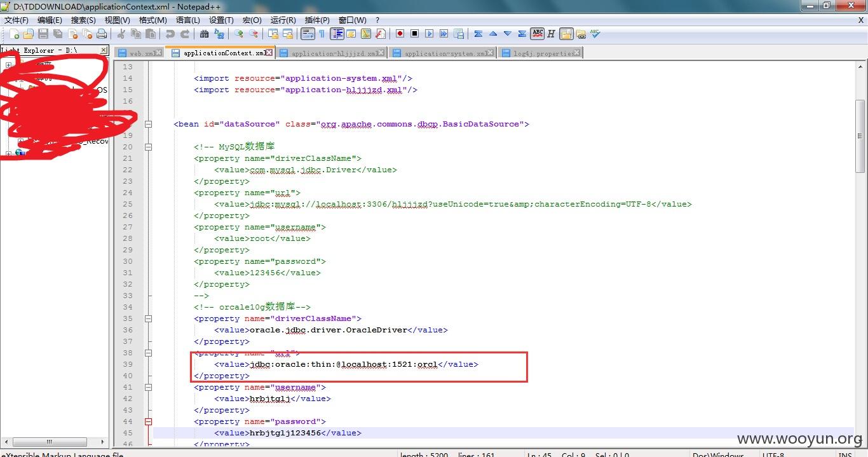
Task: Click the Paste toolbar icon
Action: (151, 34)
